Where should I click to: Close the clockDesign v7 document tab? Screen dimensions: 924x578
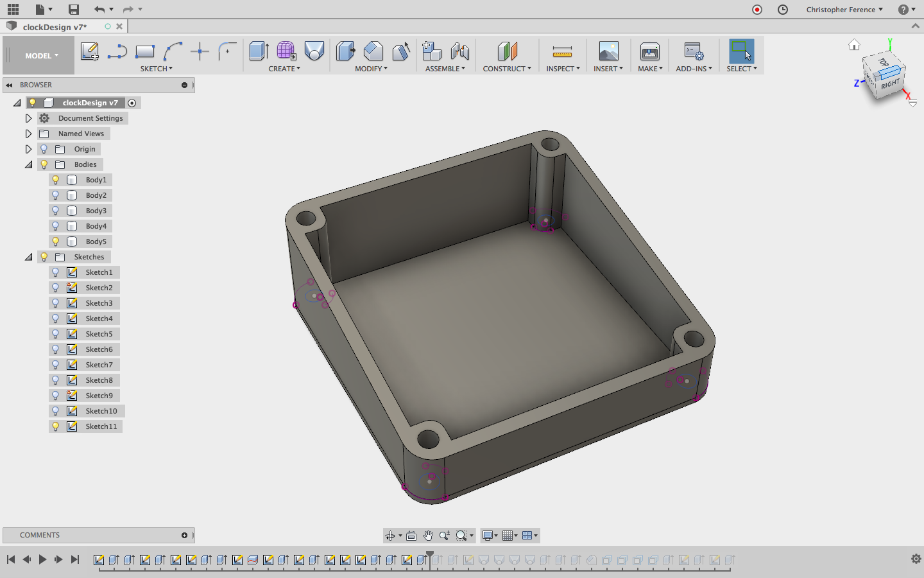(119, 26)
